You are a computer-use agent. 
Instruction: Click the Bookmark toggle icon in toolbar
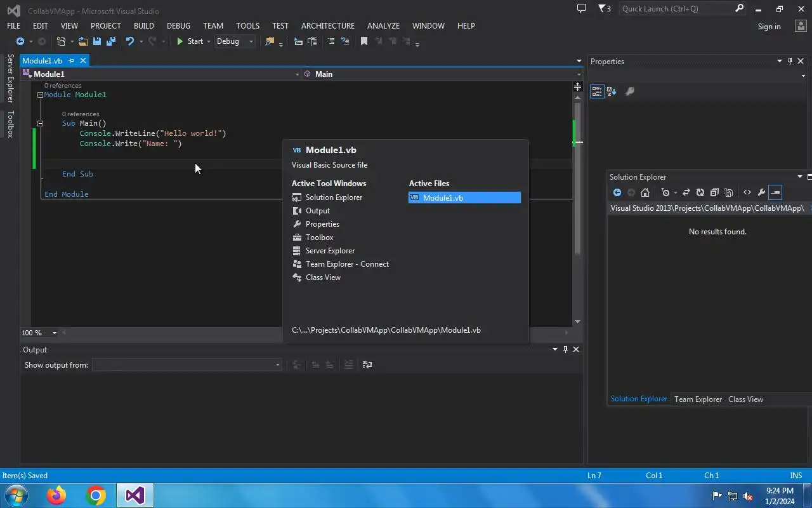tap(364, 41)
